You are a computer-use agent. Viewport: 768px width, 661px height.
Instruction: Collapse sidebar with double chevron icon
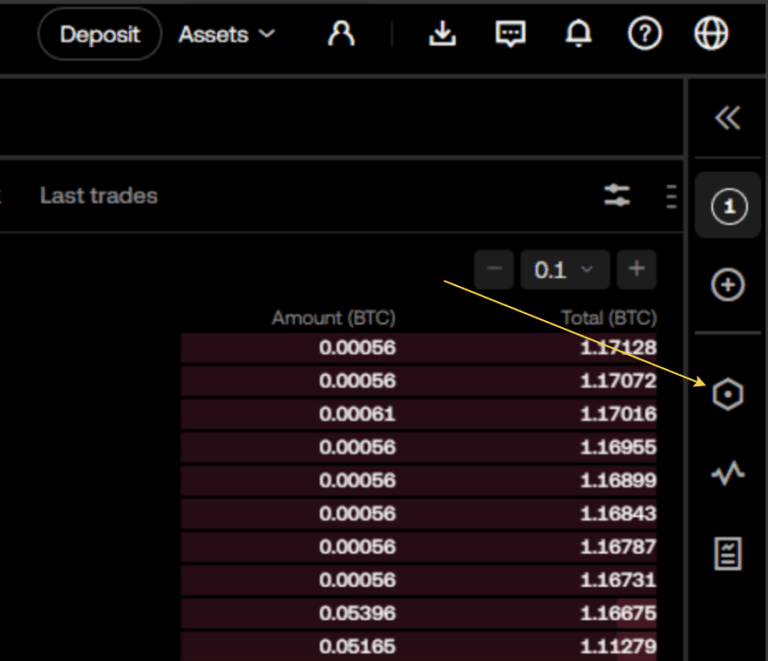pyautogui.click(x=728, y=119)
